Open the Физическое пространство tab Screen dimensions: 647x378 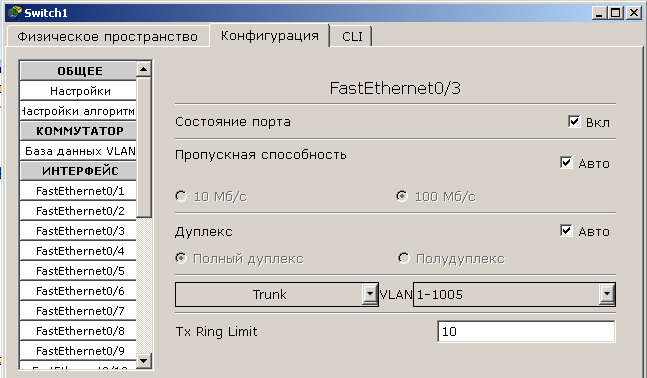click(108, 36)
